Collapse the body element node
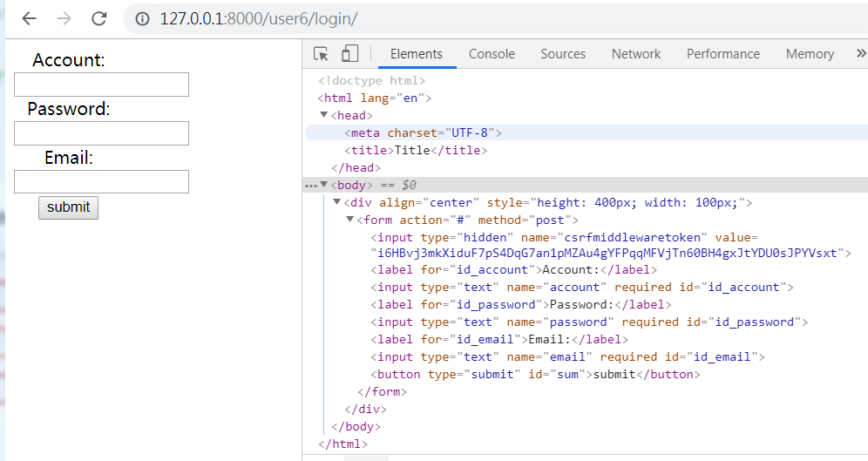This screenshot has height=461, width=868. [x=324, y=185]
